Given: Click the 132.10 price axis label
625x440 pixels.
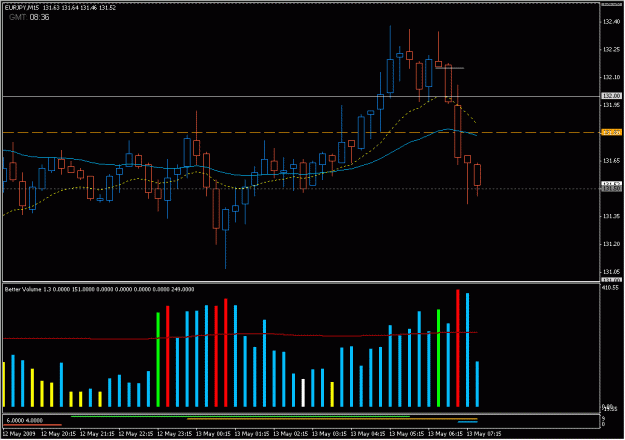Looking at the screenshot, I should coord(612,77).
